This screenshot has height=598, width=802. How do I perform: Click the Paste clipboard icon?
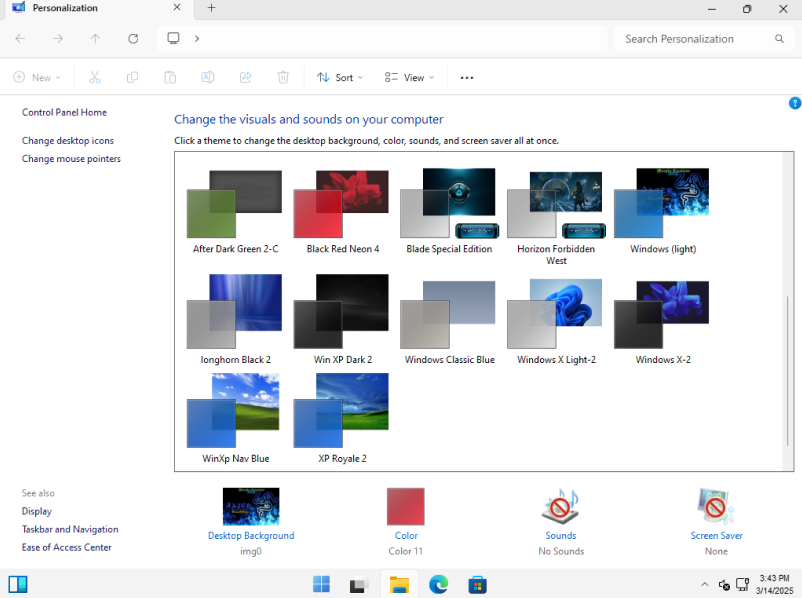170,77
